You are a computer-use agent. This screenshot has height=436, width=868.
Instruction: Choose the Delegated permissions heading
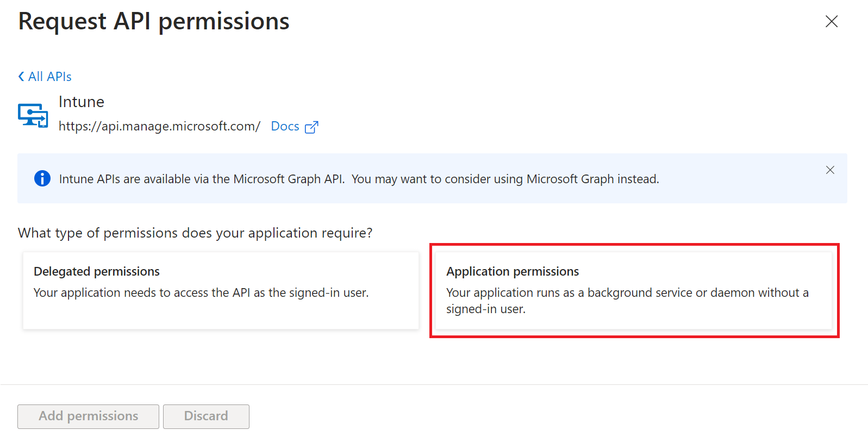click(x=97, y=271)
